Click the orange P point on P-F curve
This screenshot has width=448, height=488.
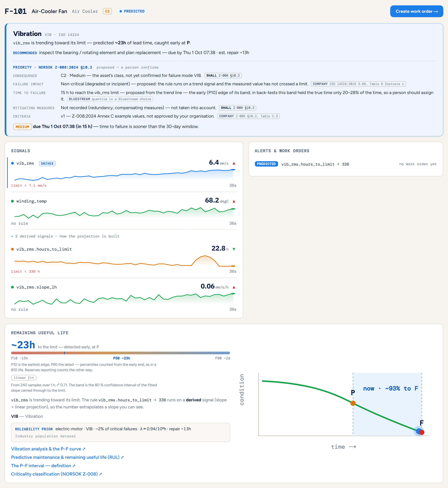(x=353, y=403)
